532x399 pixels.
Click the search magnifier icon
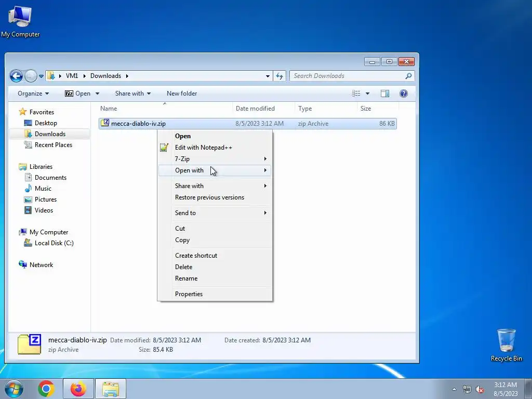point(408,76)
